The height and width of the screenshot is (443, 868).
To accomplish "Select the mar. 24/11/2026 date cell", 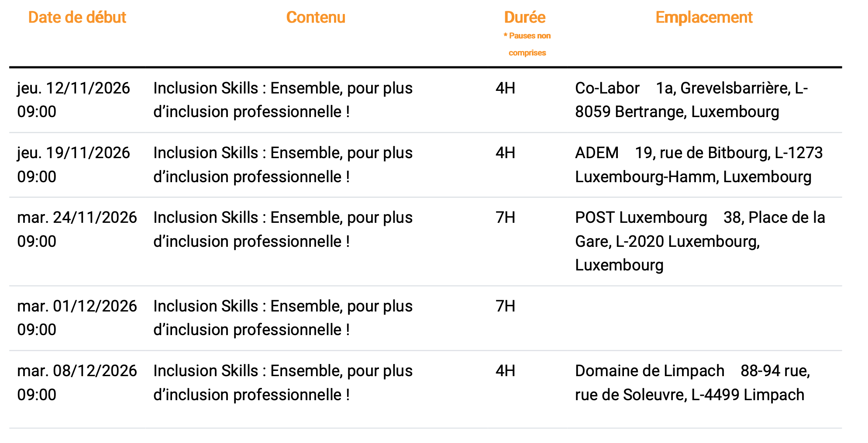I will pyautogui.click(x=77, y=229).
